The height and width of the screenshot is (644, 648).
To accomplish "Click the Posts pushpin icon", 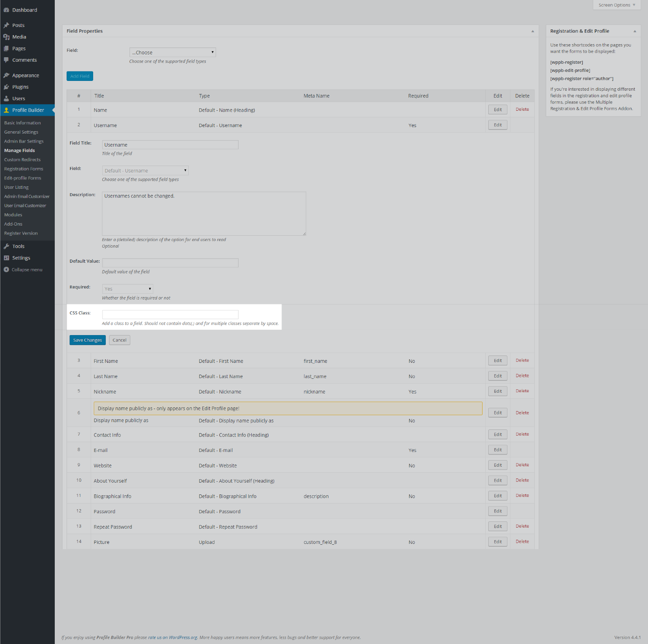I will pos(7,25).
